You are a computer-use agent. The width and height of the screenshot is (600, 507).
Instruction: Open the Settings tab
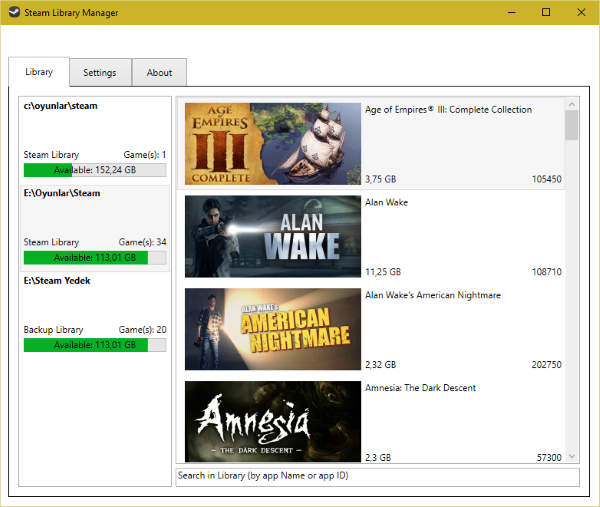coord(100,72)
